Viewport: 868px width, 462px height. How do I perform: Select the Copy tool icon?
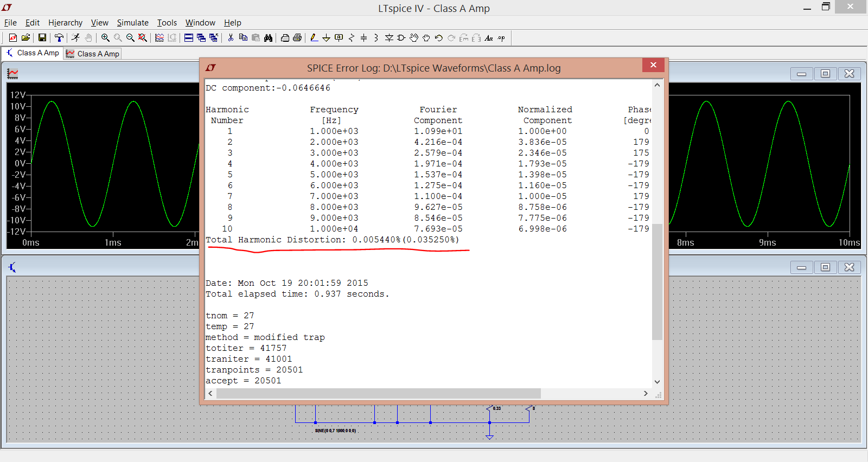click(x=243, y=37)
